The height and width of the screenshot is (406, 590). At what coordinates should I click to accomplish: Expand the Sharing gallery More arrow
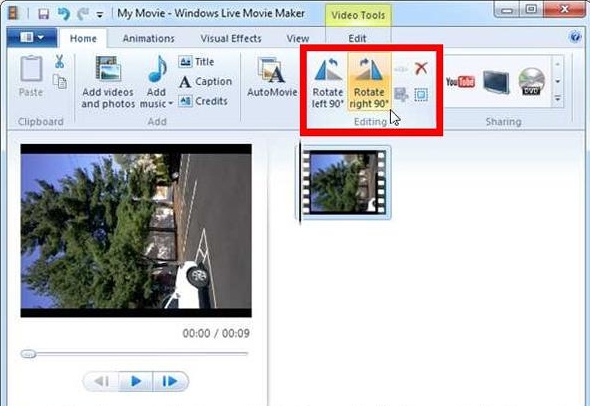pos(558,99)
